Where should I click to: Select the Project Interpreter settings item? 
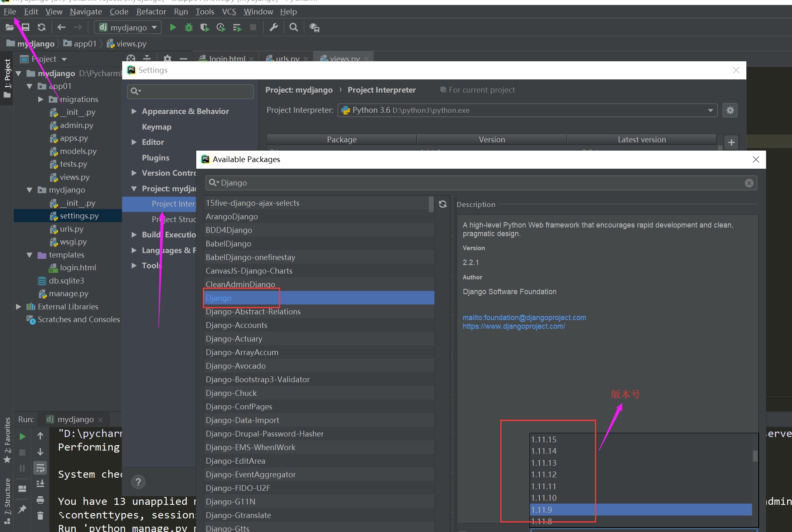[160, 204]
